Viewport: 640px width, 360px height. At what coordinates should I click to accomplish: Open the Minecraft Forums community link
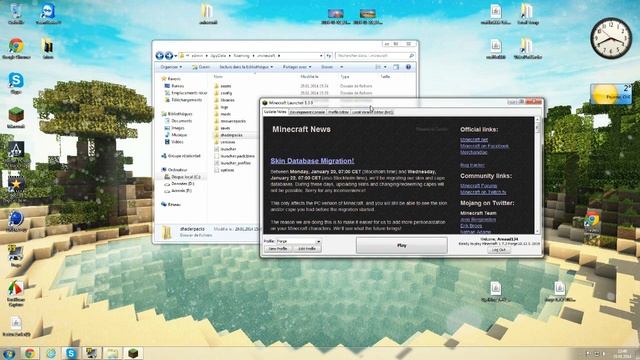(x=478, y=186)
